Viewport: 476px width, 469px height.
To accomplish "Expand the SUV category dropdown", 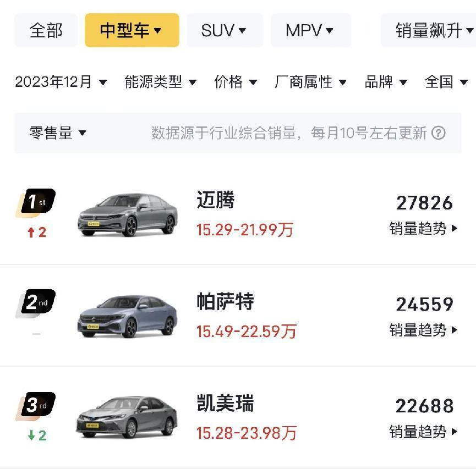I will point(225,30).
